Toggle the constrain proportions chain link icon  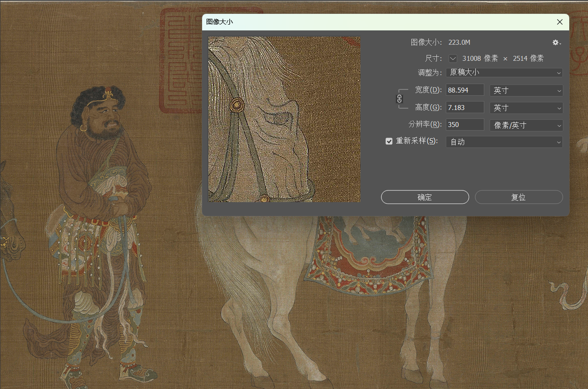400,99
